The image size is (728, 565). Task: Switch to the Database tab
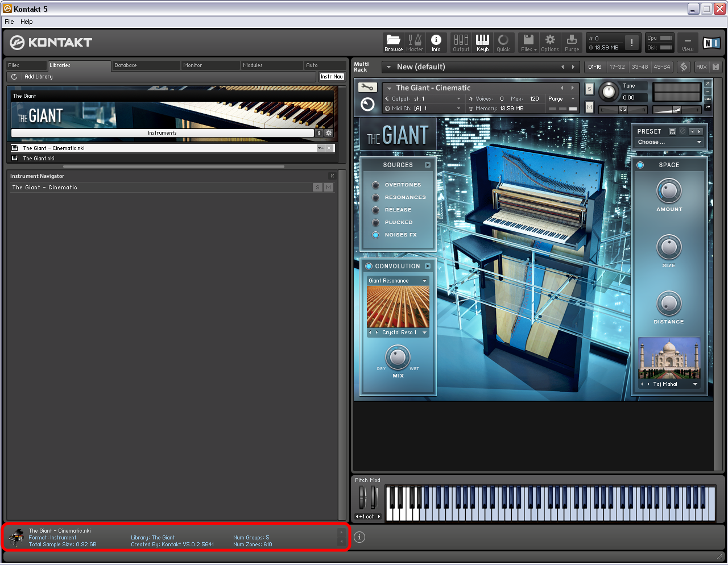coord(145,65)
